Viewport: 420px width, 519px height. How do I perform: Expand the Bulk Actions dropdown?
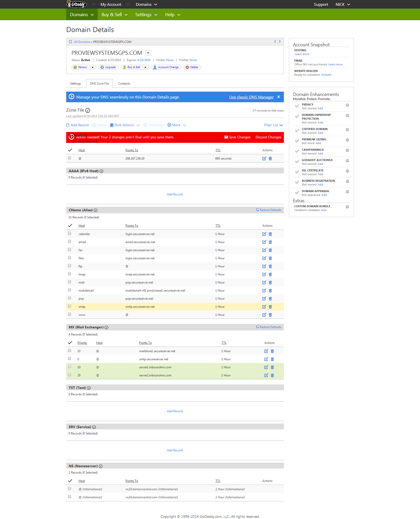click(125, 125)
